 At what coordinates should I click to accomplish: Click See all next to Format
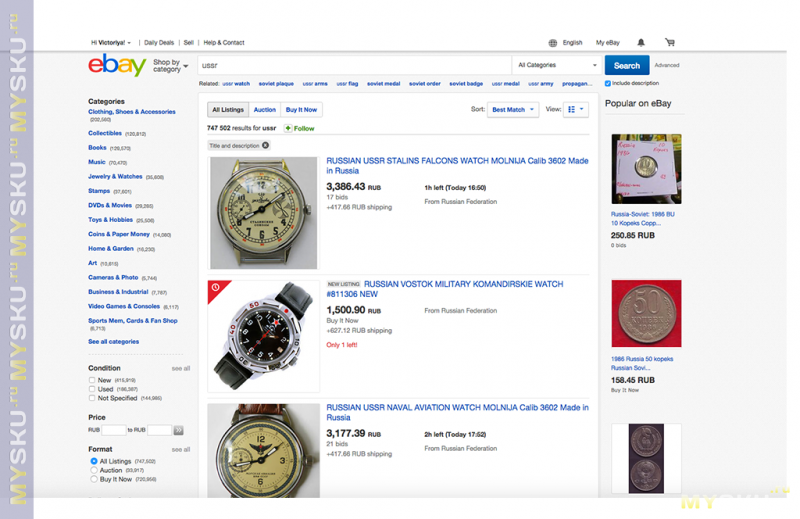click(x=181, y=450)
